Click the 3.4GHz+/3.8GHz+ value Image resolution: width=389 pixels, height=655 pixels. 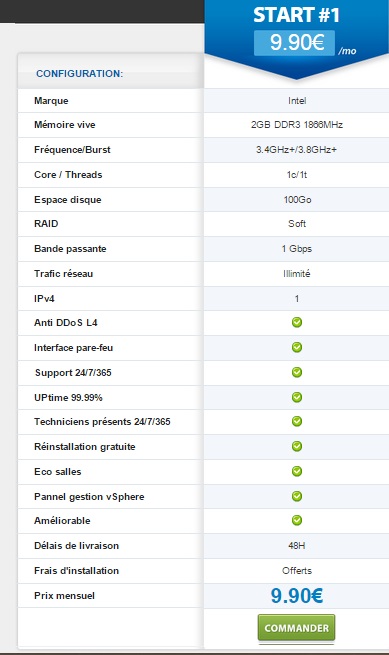coord(296,150)
